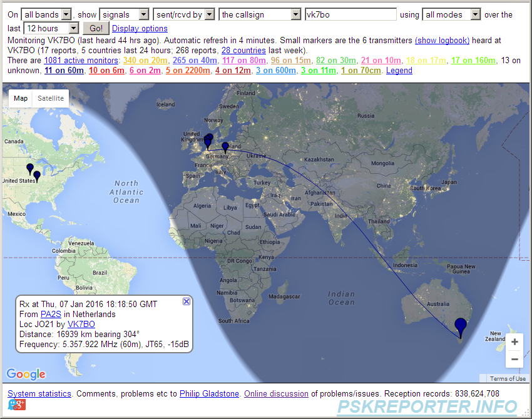Filter to 5 on 2200m

click(188, 71)
